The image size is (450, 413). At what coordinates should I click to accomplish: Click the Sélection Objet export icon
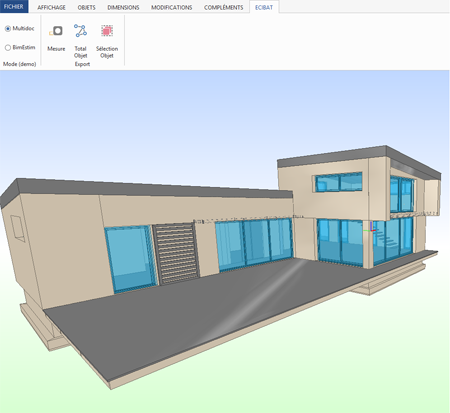pos(107,31)
